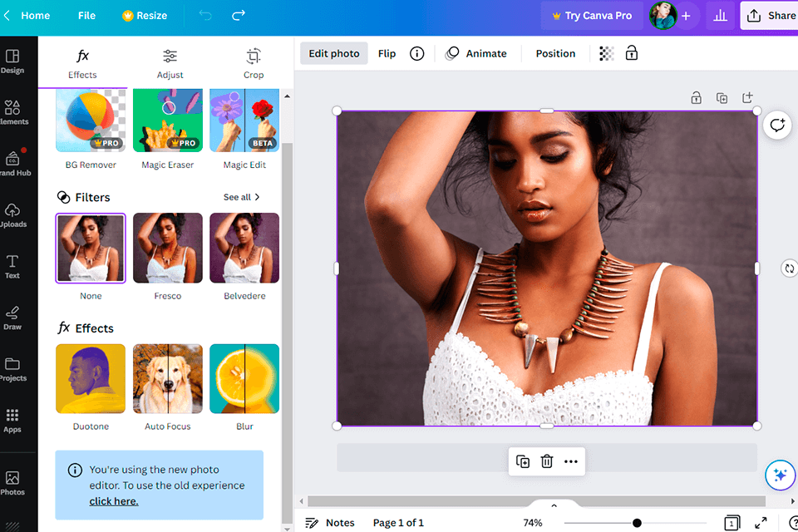Screen dimensions: 798x532
Task: Select the Text tool in sidebar
Action: click(12, 267)
